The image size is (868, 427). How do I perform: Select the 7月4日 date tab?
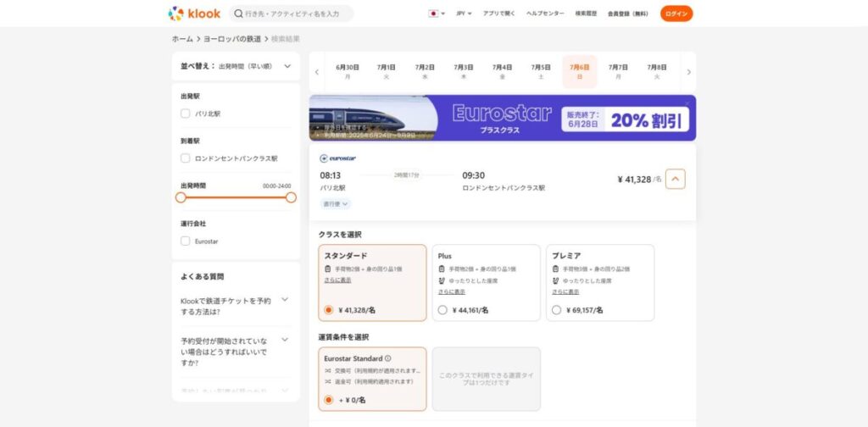point(502,71)
